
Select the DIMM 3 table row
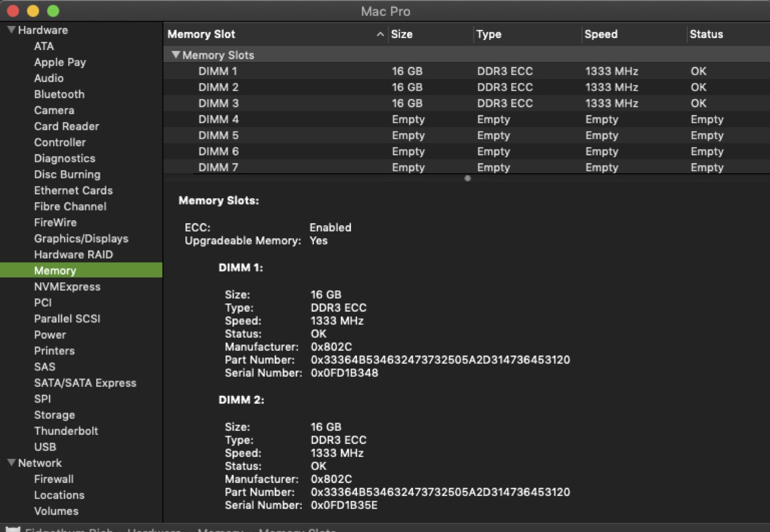(x=466, y=103)
